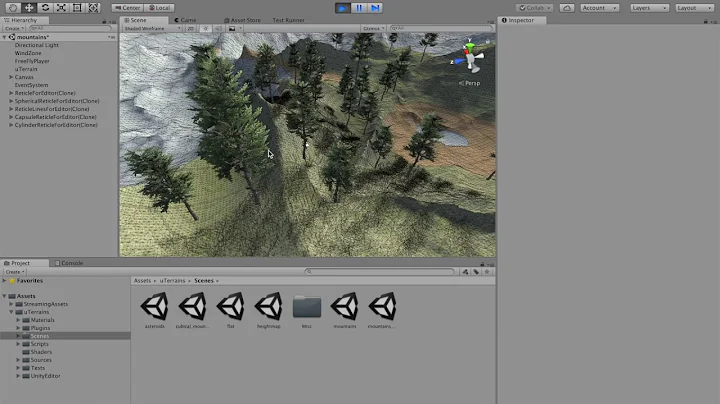Screen dimensions: 720x404
Task: Toggle handle rotation Local button
Action: pyautogui.click(x=159, y=8)
